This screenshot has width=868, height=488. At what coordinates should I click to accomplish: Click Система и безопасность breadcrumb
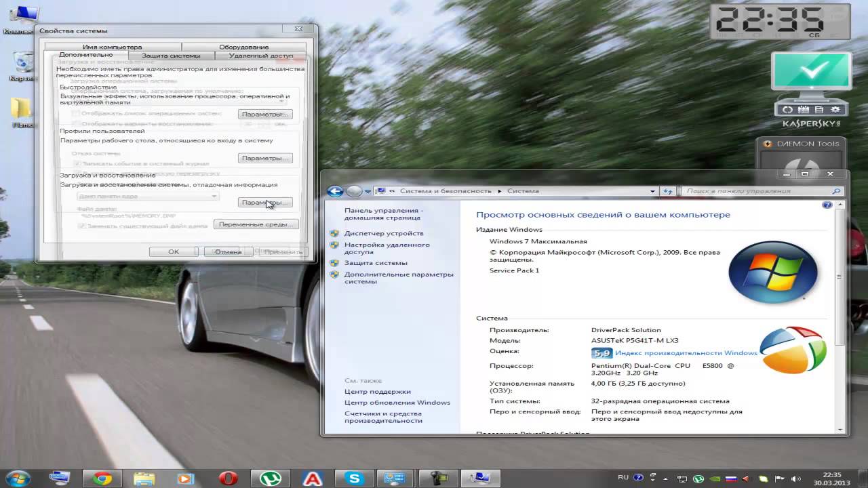coord(446,191)
